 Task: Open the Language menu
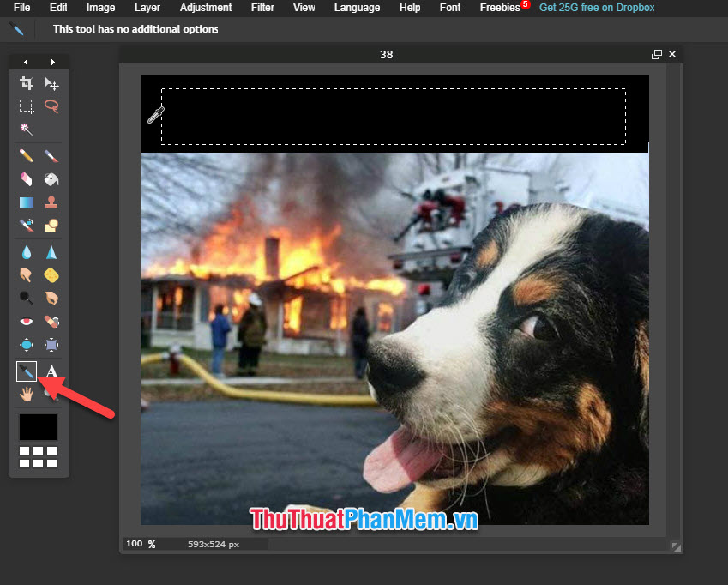point(357,8)
